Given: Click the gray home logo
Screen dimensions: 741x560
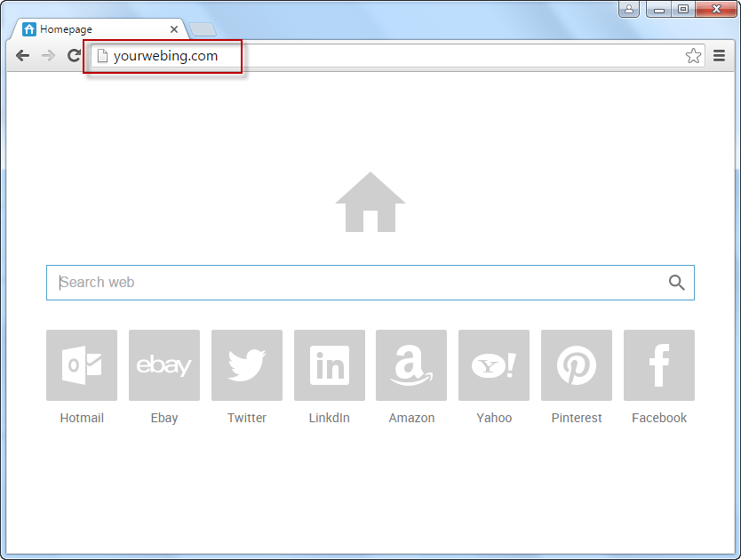Looking at the screenshot, I should click(370, 202).
